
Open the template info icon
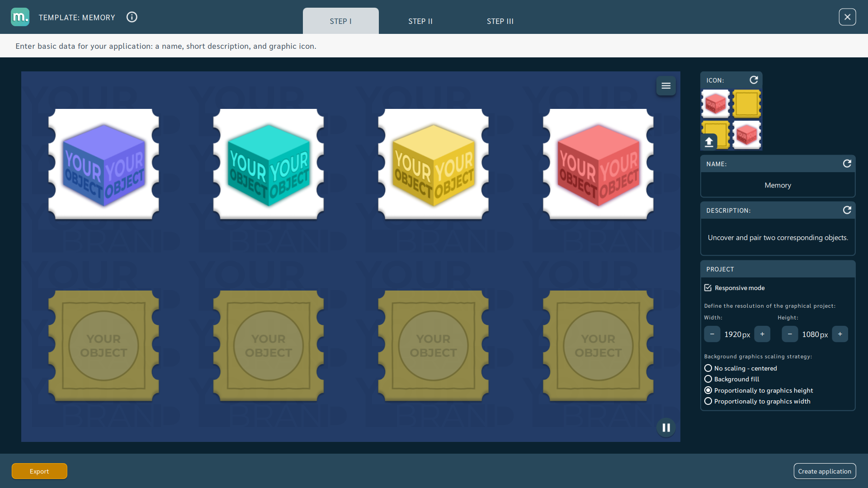[x=132, y=17]
